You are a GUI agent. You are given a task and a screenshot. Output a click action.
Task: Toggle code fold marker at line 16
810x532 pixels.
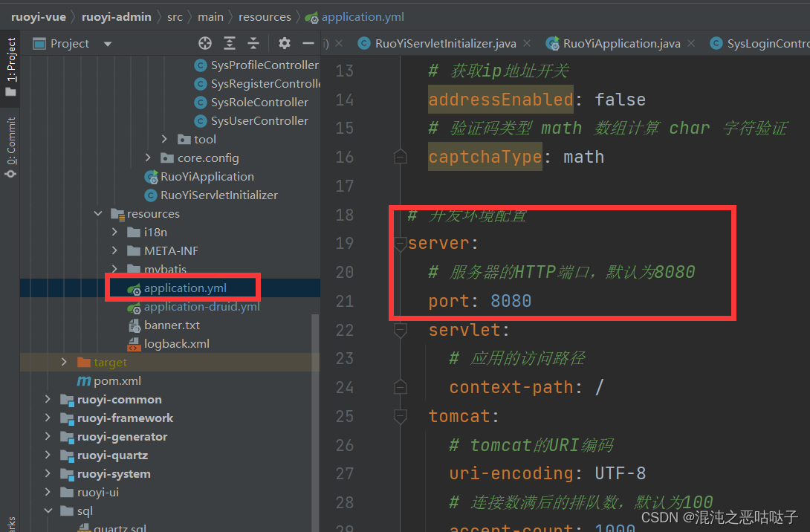401,157
